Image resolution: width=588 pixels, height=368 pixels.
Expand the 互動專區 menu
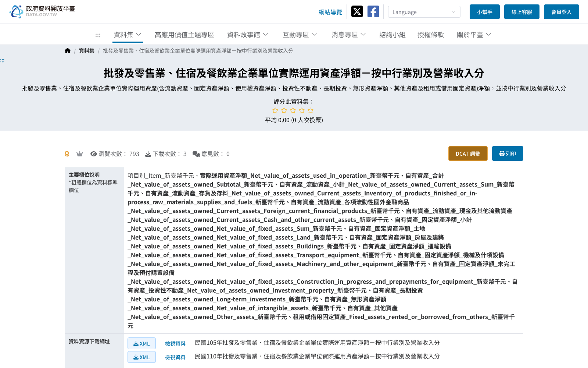coord(300,35)
